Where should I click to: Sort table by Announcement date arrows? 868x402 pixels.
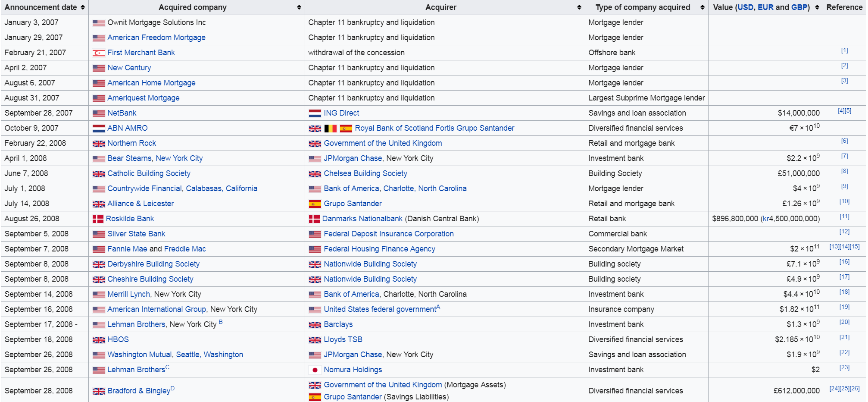pyautogui.click(x=83, y=7)
